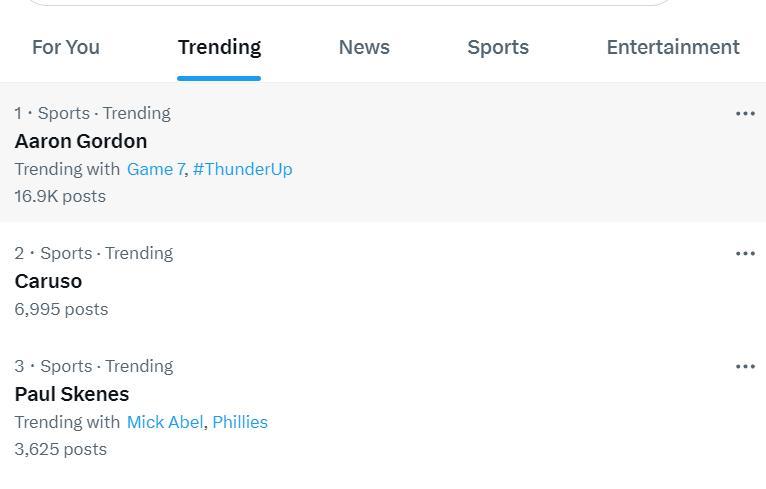
Task: Open the Phillies related trend link
Action: click(x=240, y=422)
